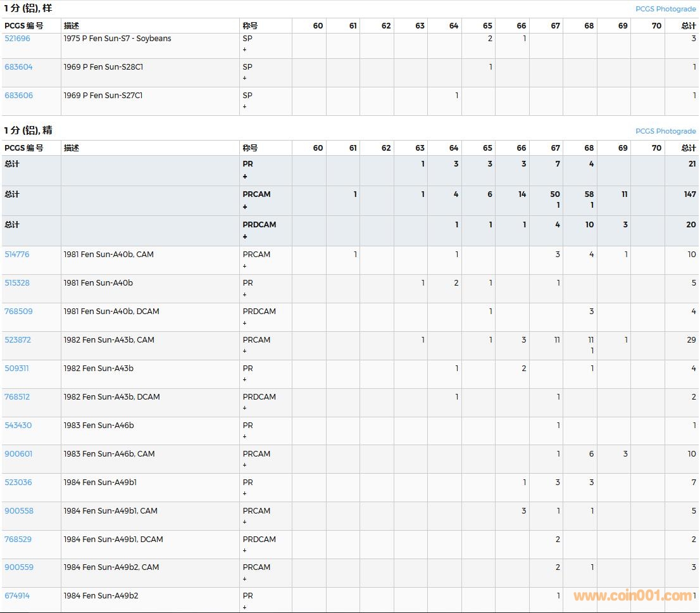Open PCGS number 509311 link
The height and width of the screenshot is (613, 700).
click(x=16, y=369)
